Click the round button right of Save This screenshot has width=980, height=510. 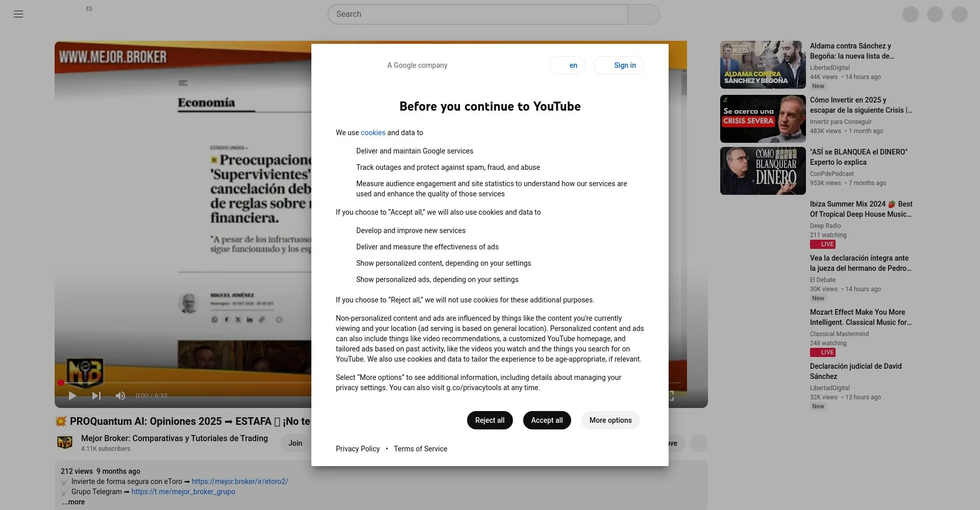698,443
